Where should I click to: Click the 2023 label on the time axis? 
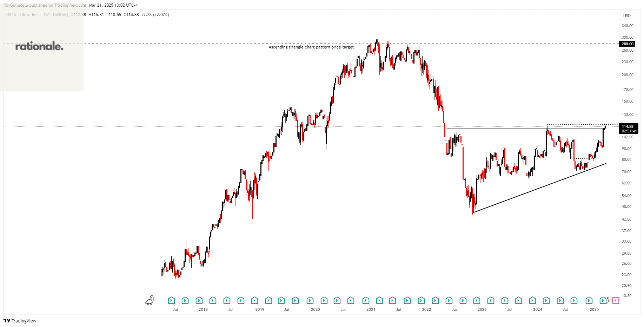tap(482, 309)
